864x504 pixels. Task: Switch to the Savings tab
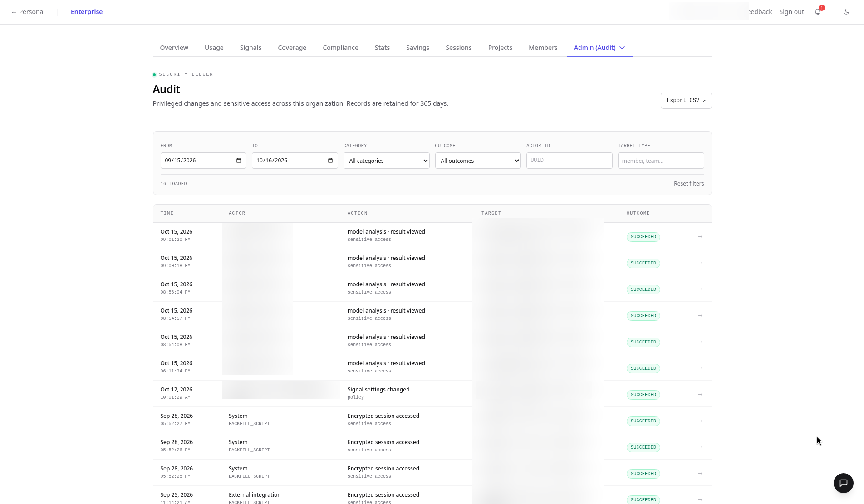click(x=417, y=48)
